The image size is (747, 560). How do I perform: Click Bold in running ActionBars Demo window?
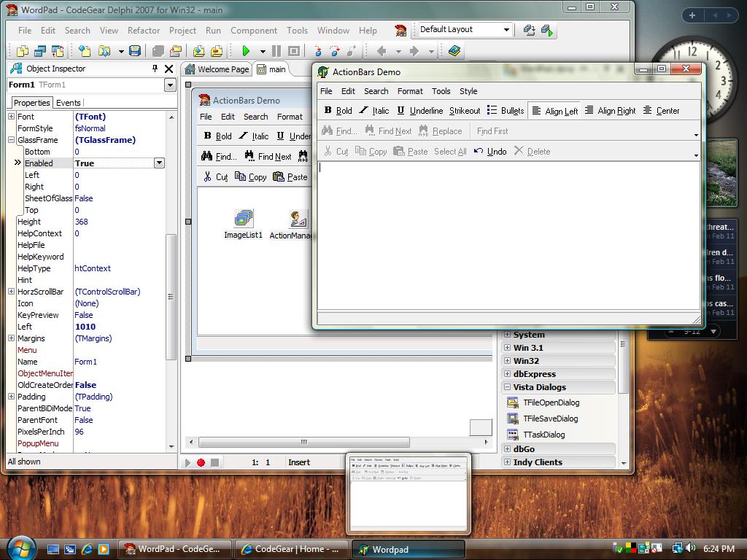pos(338,111)
